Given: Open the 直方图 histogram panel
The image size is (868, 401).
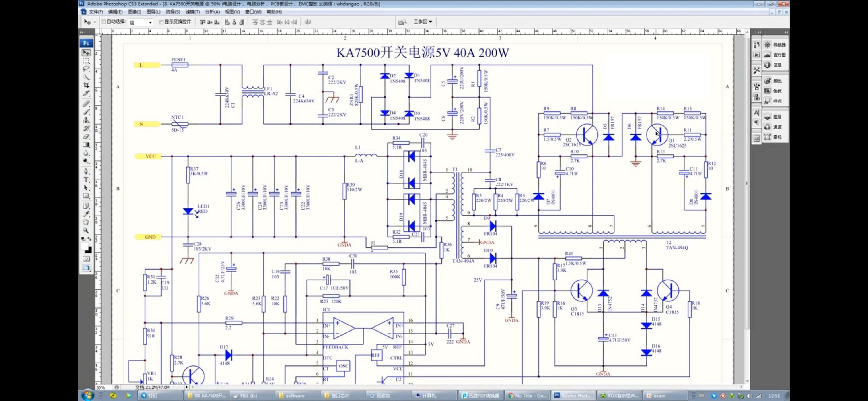Looking at the screenshot, I should 775,55.
